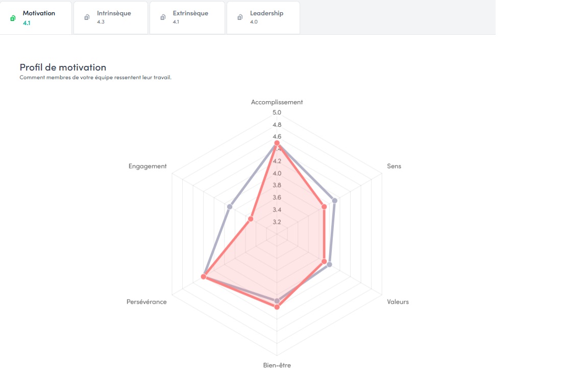Click the gray Sens data point
This screenshot has height=370, width=588.
(335, 200)
